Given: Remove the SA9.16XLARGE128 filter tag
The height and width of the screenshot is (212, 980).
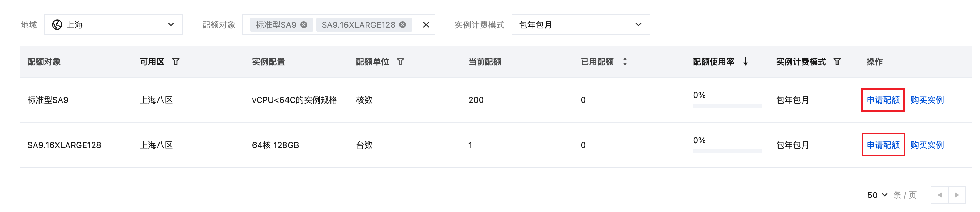Looking at the screenshot, I should coord(403,25).
